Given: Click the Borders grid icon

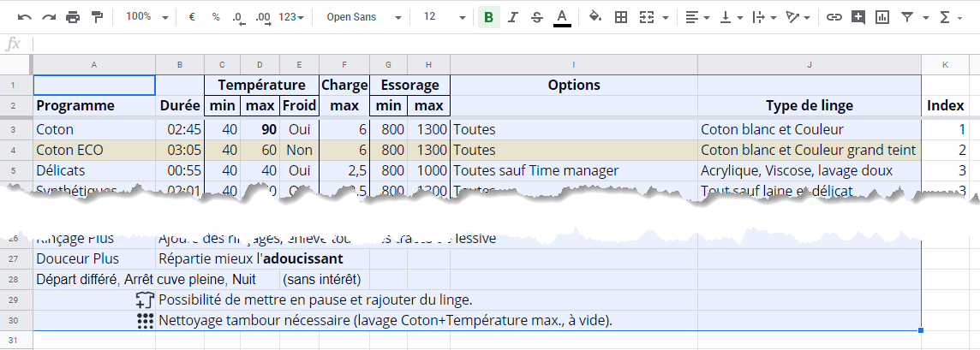Looking at the screenshot, I should [620, 17].
